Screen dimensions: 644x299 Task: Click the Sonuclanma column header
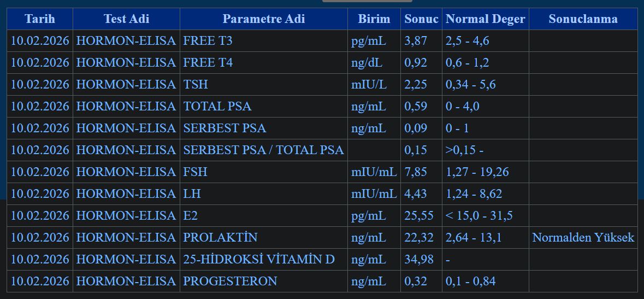(583, 19)
